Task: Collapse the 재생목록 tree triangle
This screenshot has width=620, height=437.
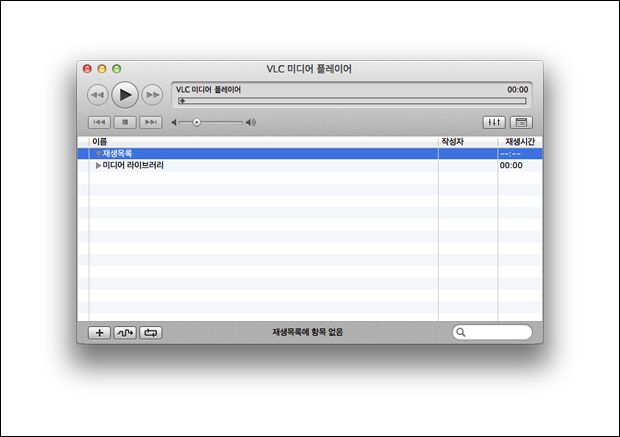Action: coord(98,153)
